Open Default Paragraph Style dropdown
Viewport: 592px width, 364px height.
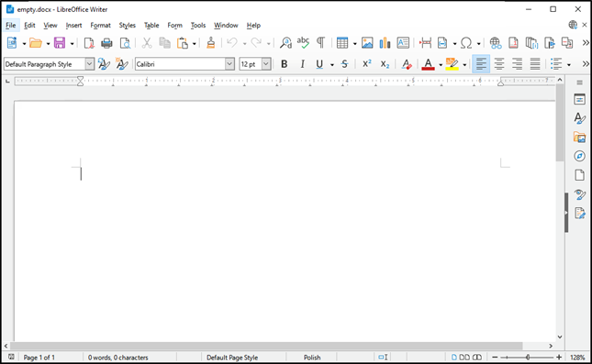coord(89,64)
